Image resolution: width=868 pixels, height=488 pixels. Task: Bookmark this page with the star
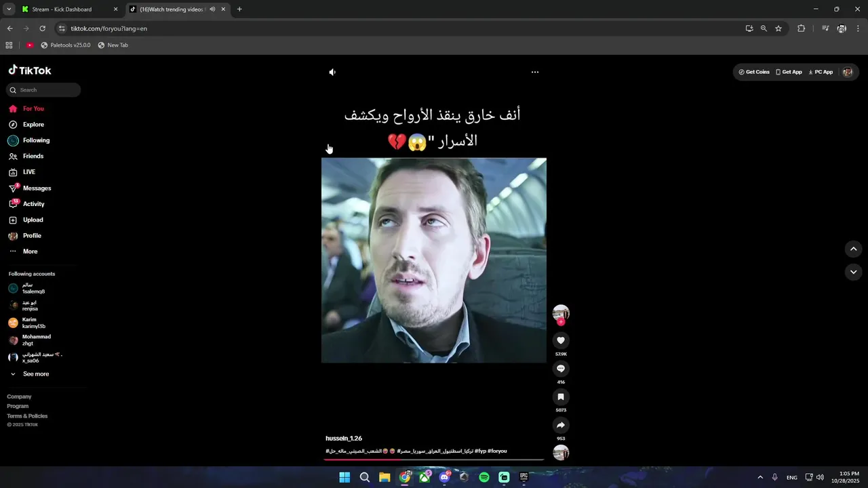pyautogui.click(x=778, y=28)
